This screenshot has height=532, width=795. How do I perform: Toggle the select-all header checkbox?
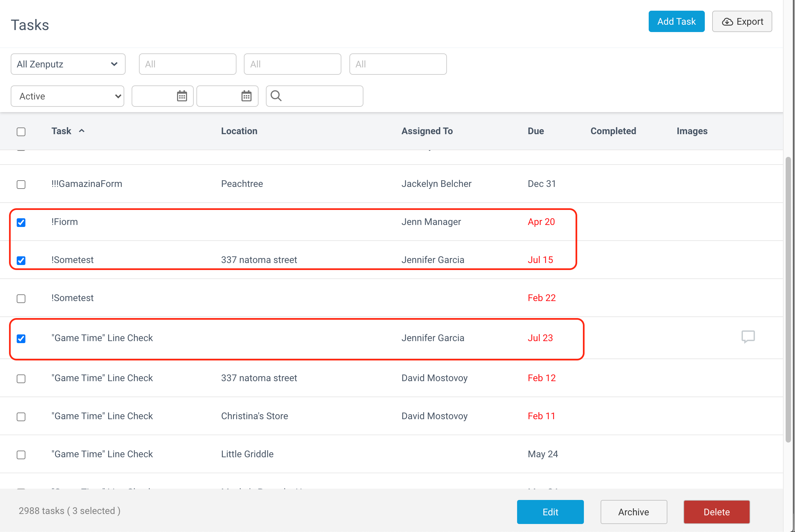point(21,131)
